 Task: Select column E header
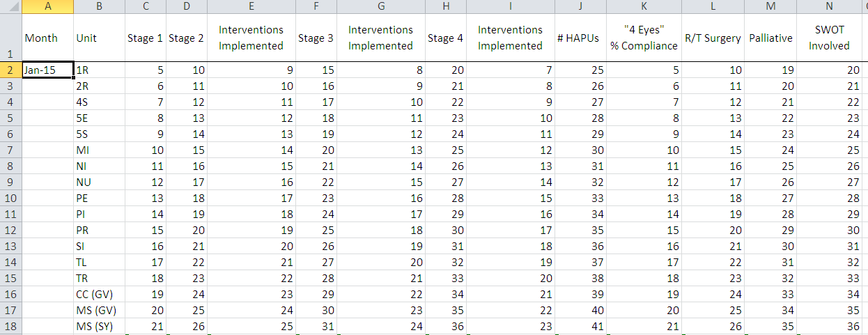pos(251,7)
